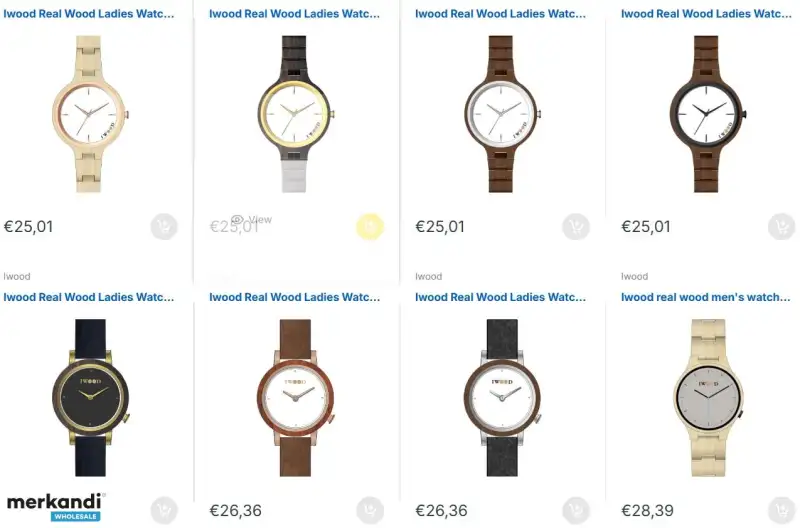Open the beige men's watch image

point(708,398)
